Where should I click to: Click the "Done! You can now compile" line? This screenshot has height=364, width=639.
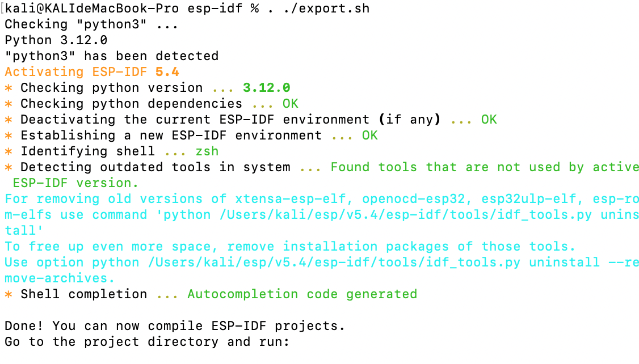coord(175,326)
